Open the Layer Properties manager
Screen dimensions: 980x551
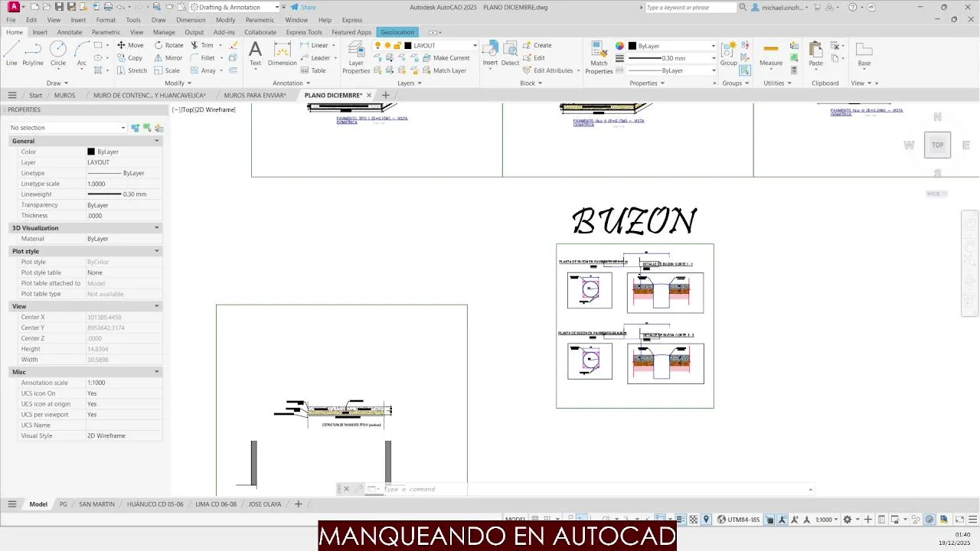(x=356, y=57)
